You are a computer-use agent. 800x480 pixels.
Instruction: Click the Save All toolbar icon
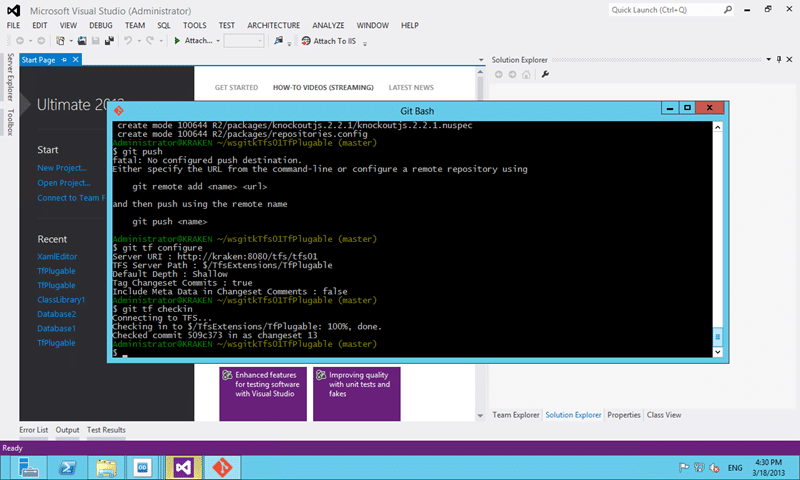click(x=109, y=41)
